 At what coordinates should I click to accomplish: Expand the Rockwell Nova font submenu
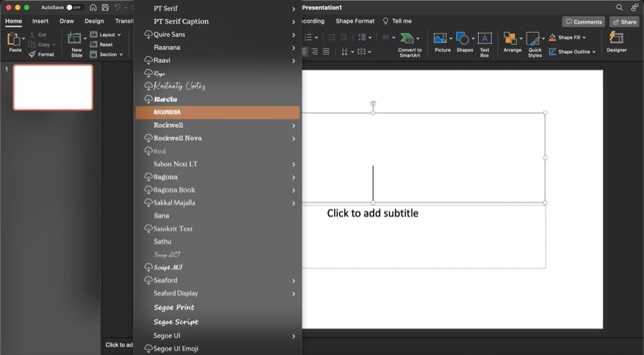293,138
